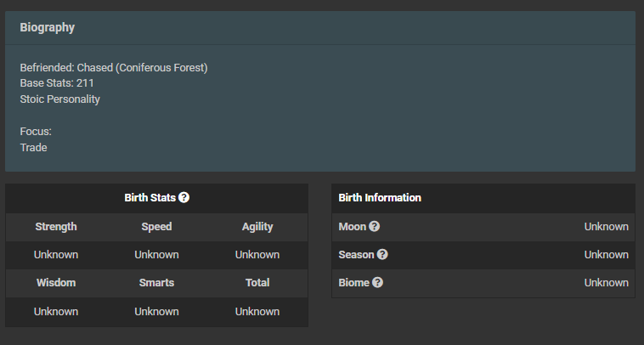Click the Befriended: Chased (Coniferous Forest) text
Image resolution: width=644 pixels, height=345 pixels.
[114, 67]
